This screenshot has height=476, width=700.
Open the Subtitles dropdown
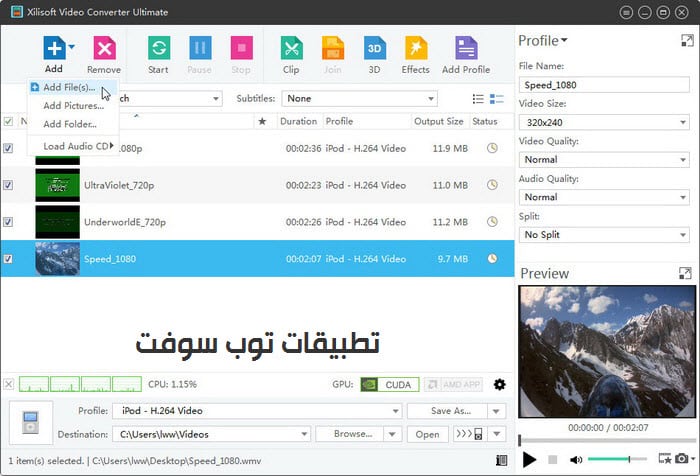click(x=359, y=99)
